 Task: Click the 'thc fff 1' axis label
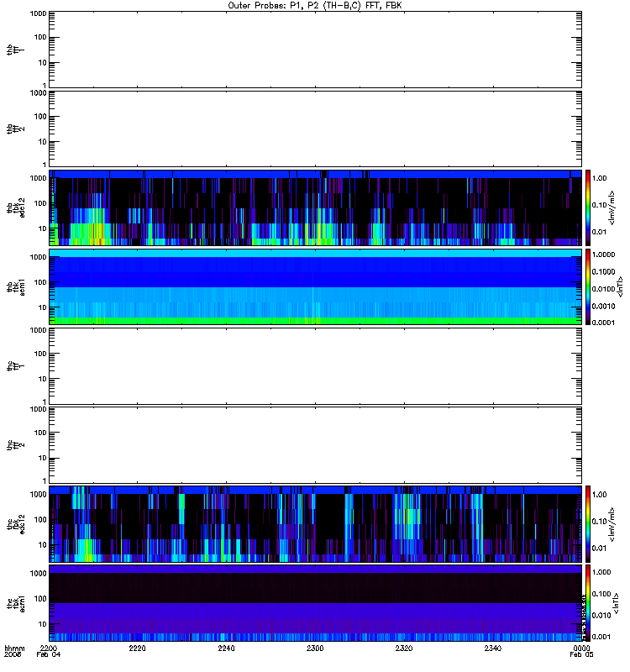point(15,366)
